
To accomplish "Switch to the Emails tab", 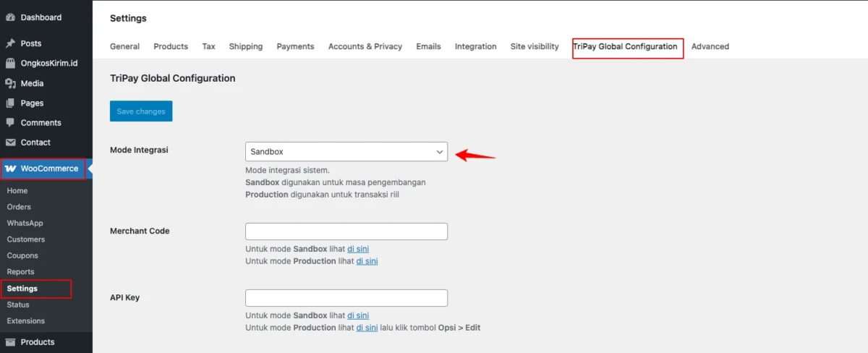I will coord(428,46).
